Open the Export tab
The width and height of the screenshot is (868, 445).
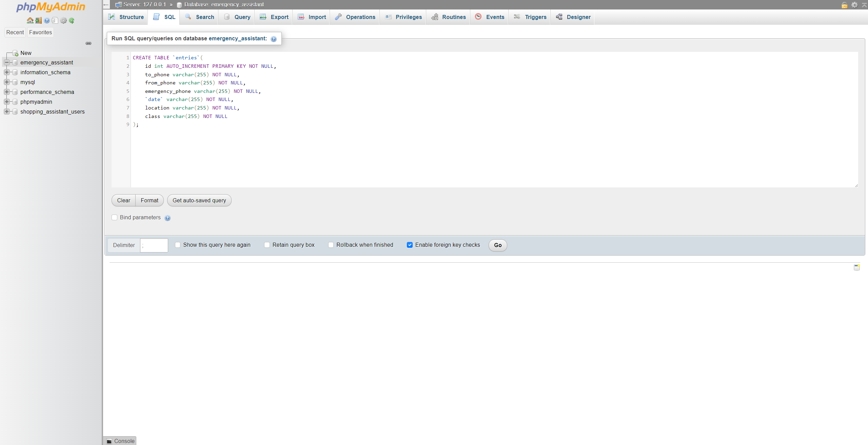pyautogui.click(x=274, y=17)
